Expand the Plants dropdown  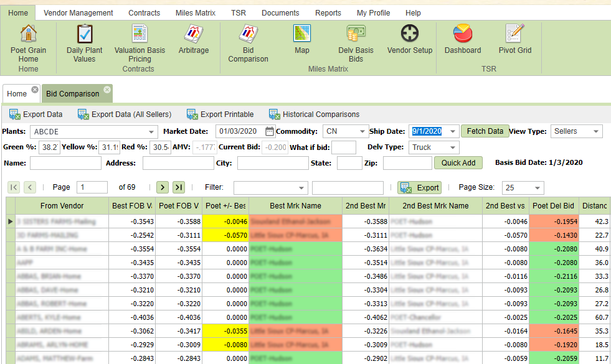[x=151, y=131]
